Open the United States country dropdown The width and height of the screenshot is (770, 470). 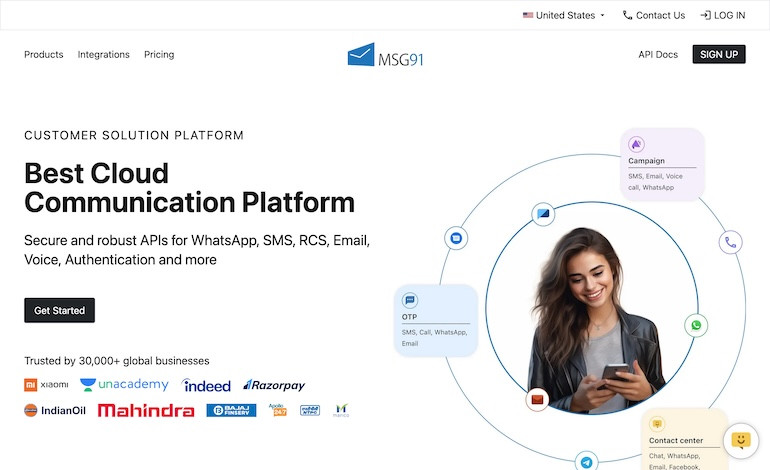click(564, 15)
